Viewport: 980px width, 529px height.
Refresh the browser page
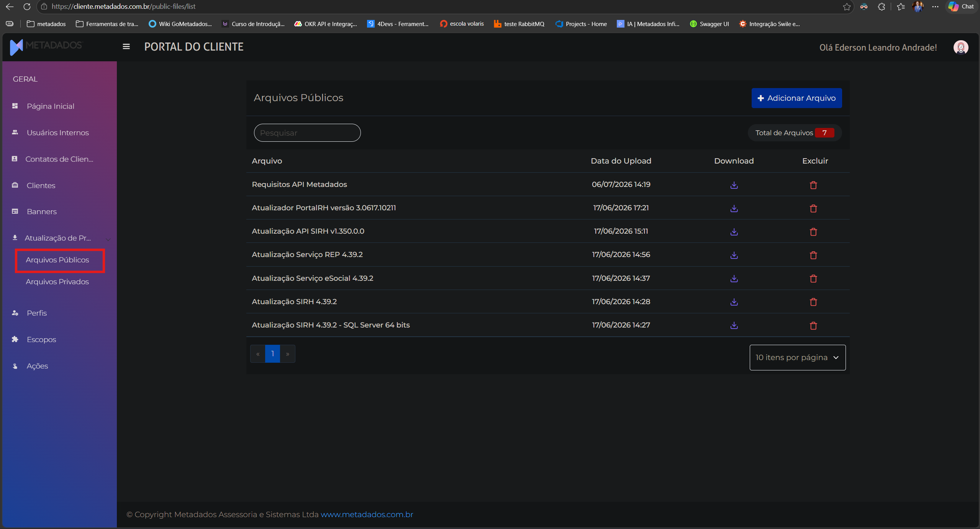[x=27, y=7]
